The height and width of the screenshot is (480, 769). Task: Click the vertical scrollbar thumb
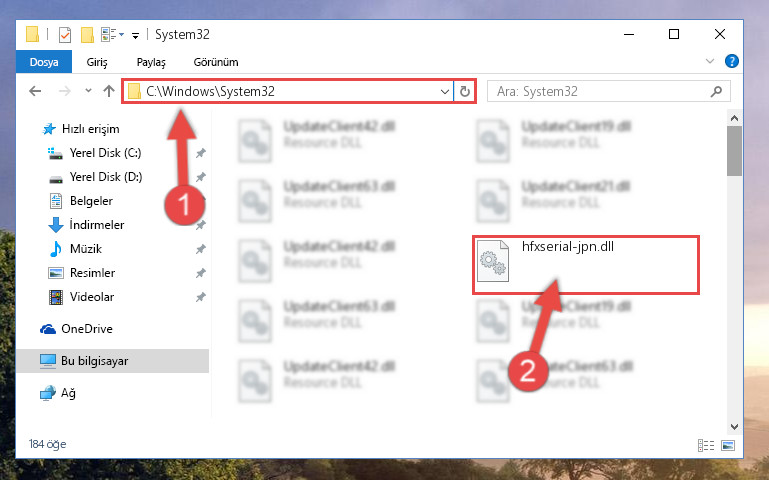tap(734, 151)
